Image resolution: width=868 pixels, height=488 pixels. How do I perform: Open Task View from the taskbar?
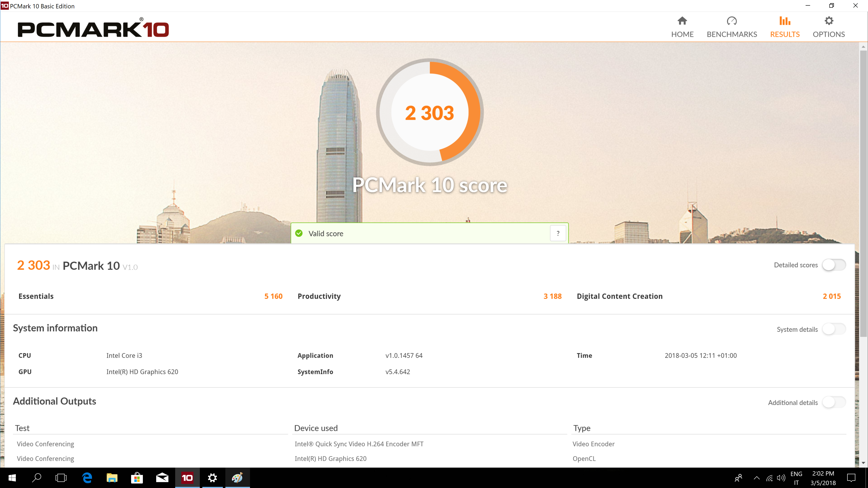point(61,478)
